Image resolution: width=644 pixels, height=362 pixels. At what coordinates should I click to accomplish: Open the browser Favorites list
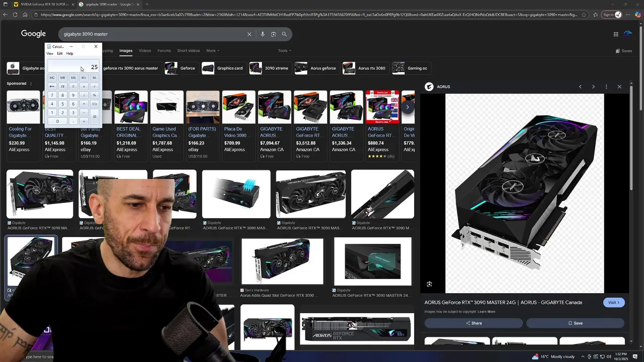click(x=596, y=15)
